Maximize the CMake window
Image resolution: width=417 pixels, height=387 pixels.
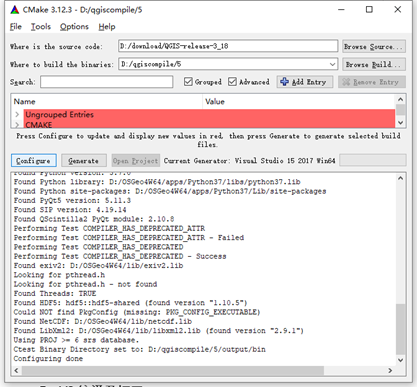[369, 10]
